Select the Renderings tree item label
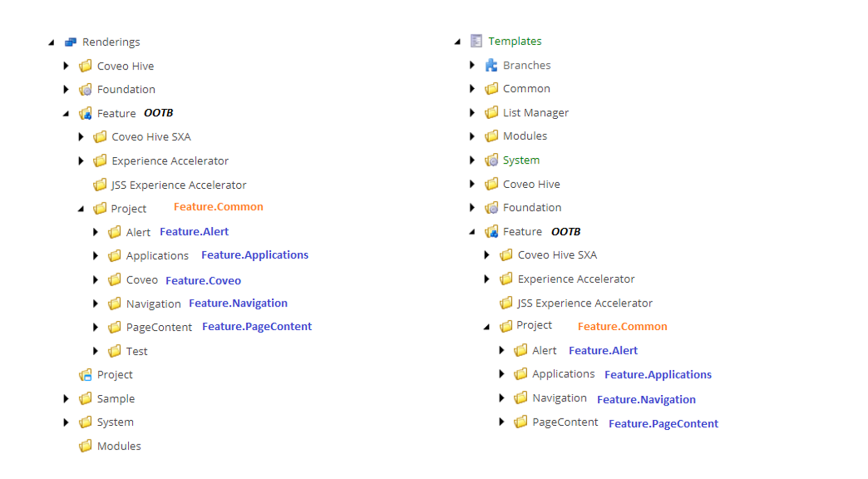Screen dimensions: 868x479 111,42
